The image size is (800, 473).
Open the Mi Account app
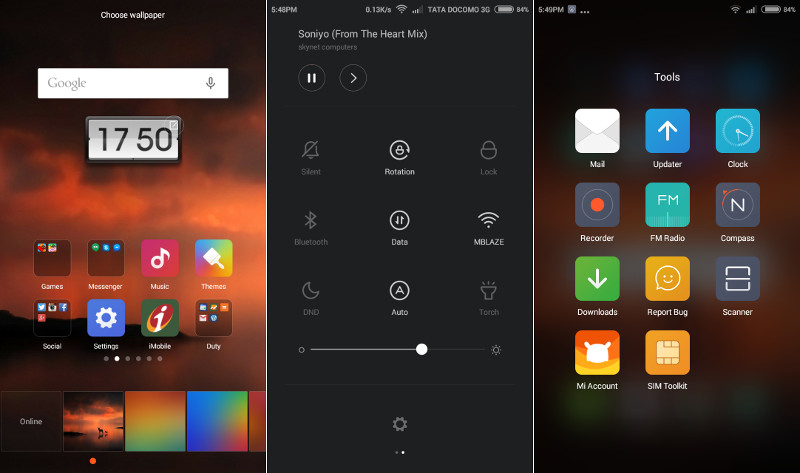point(597,353)
